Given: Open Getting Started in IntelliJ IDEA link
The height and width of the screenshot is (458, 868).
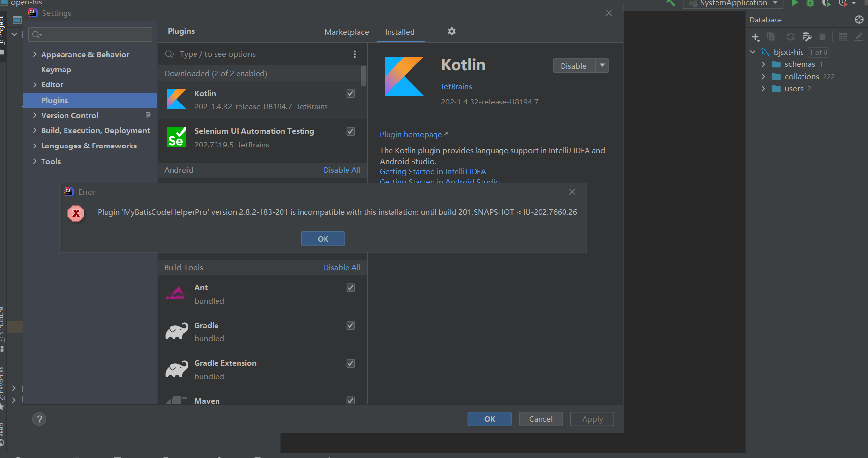Looking at the screenshot, I should point(433,172).
